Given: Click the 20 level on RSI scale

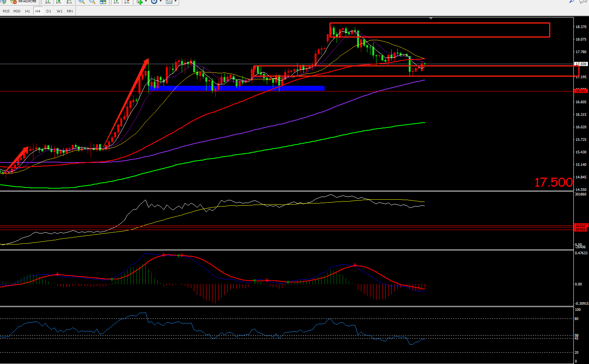Looking at the screenshot, I should click(576, 353).
